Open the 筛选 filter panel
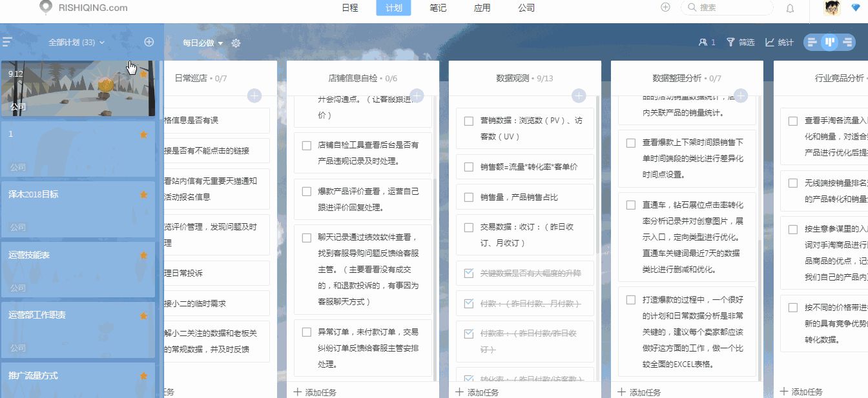The width and height of the screenshot is (868, 398). coord(741,42)
